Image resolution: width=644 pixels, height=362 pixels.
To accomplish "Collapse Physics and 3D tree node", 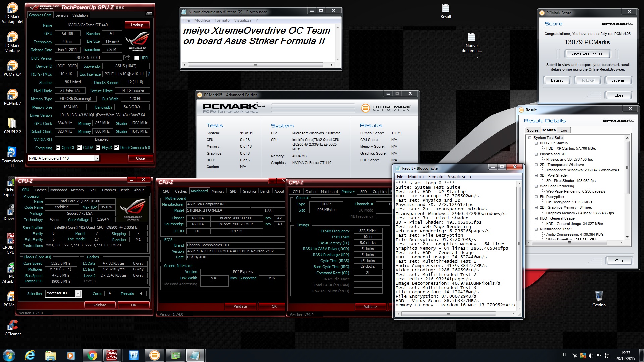I will click(536, 154).
